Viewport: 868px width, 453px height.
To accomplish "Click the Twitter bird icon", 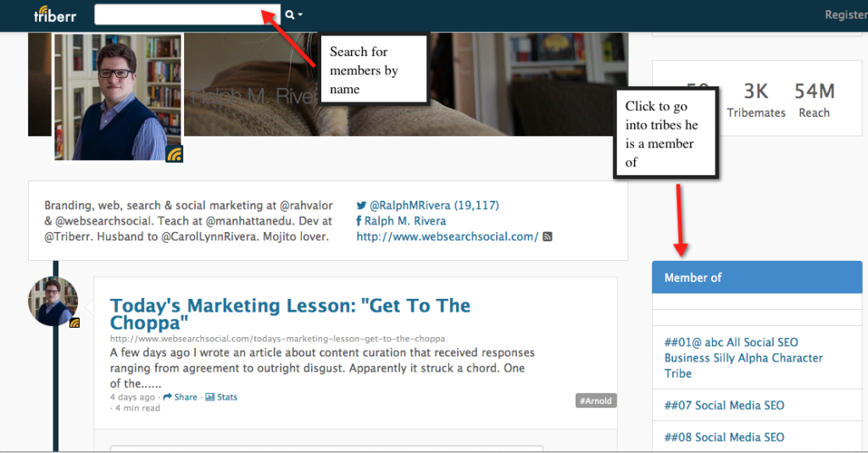I will (361, 206).
